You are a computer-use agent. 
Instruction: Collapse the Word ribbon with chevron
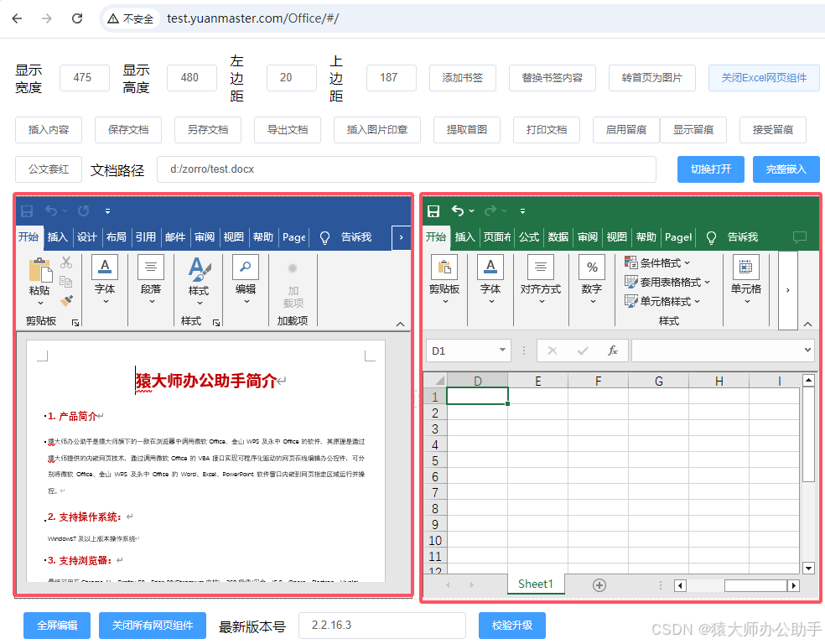click(x=400, y=325)
